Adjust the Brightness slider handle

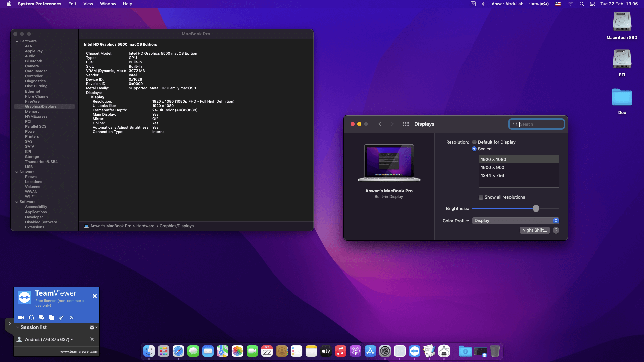[x=536, y=208]
